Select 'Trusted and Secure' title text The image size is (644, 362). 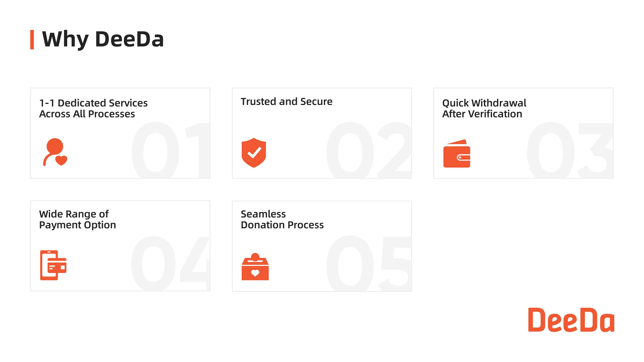click(287, 102)
